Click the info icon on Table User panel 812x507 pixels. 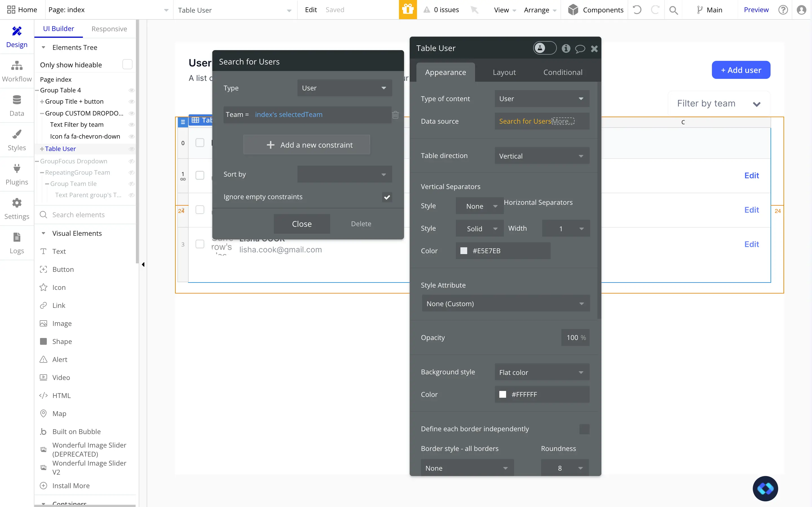point(565,48)
